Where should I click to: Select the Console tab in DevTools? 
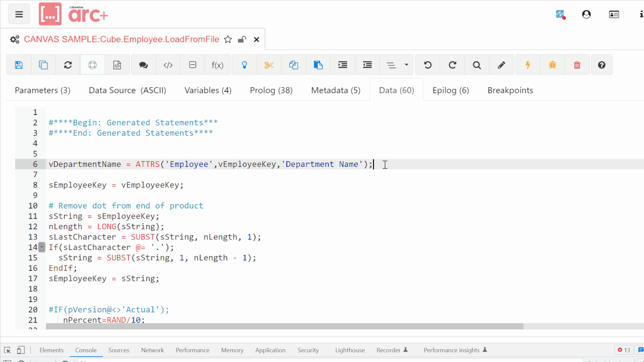point(86,350)
